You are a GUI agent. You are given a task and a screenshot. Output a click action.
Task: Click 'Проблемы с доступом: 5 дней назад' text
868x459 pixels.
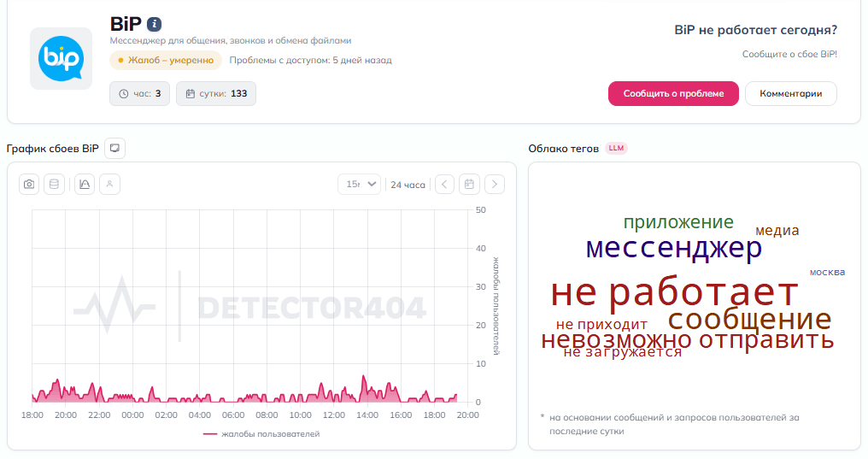(x=311, y=61)
